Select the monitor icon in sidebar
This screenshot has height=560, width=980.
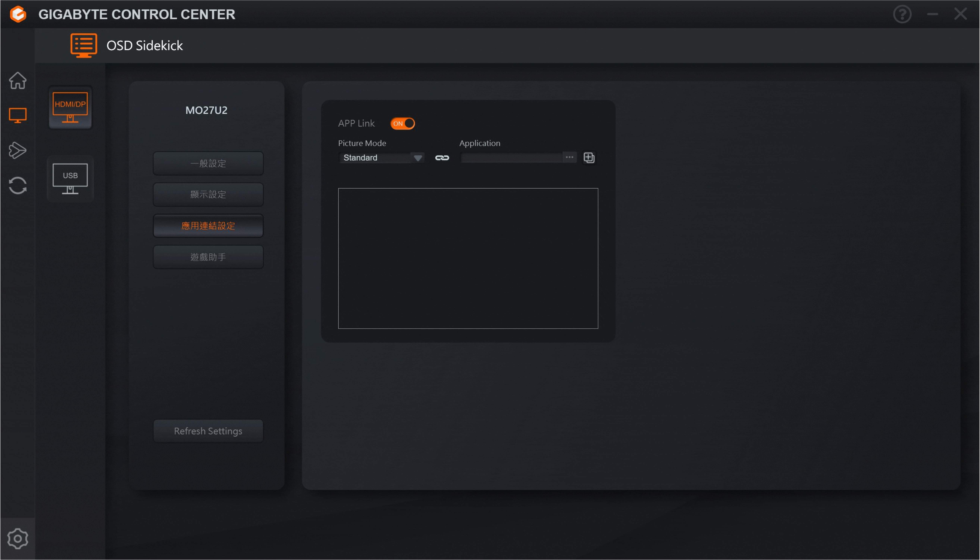tap(18, 115)
